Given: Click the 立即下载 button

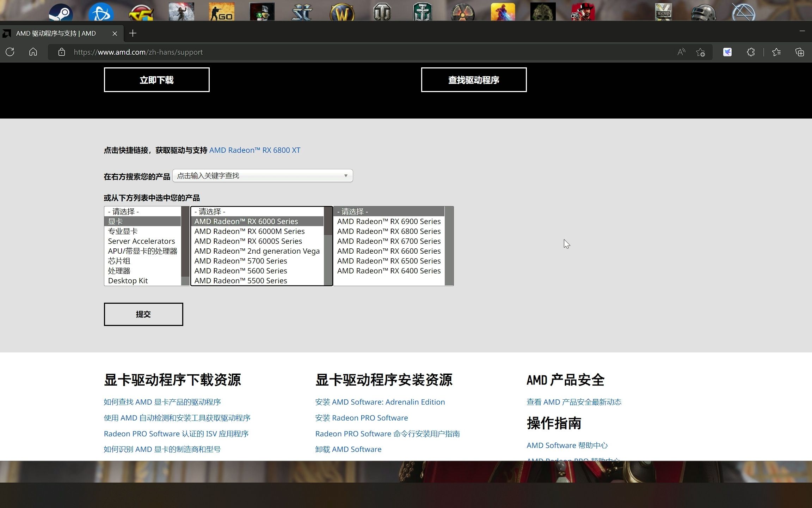Looking at the screenshot, I should [x=157, y=80].
